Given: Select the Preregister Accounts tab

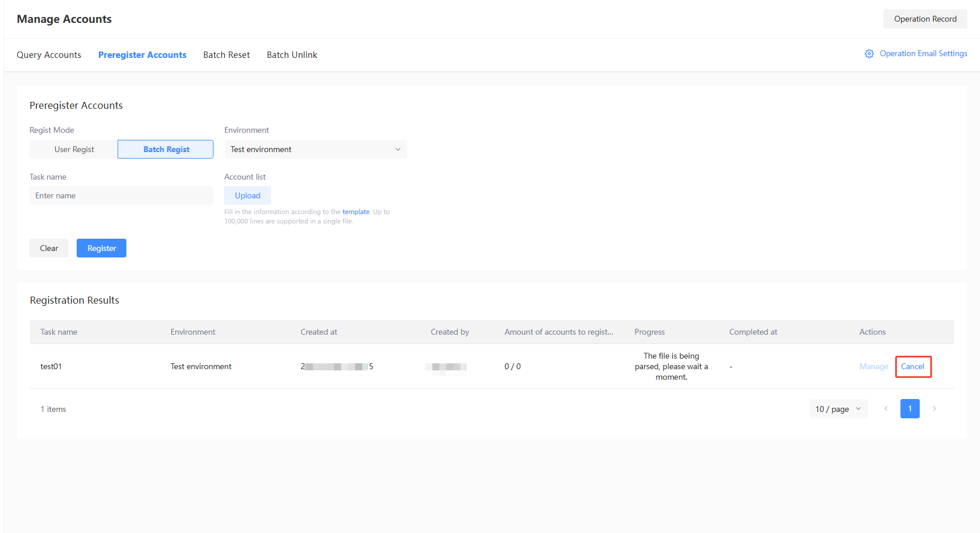Looking at the screenshot, I should [142, 55].
